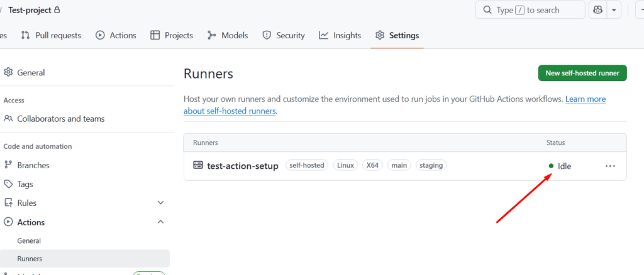Screen dimensions: 644x275
Task: Collapse the Actions section chevron
Action: point(160,222)
